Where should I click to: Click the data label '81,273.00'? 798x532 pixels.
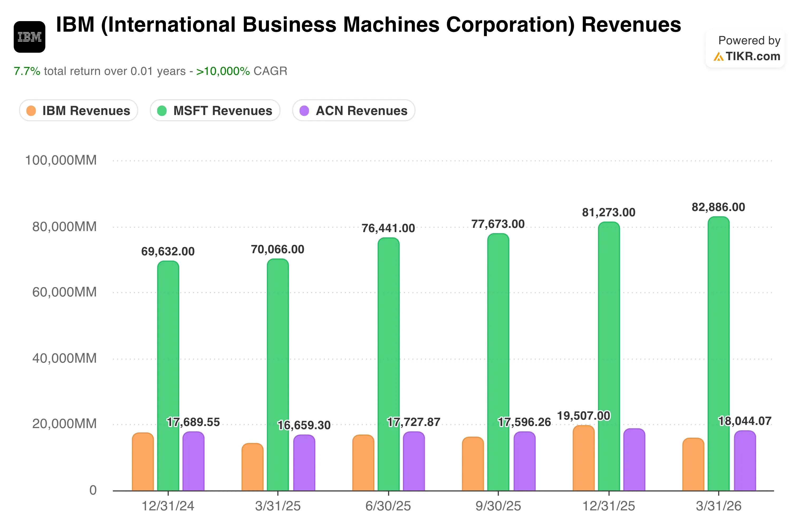tap(609, 212)
